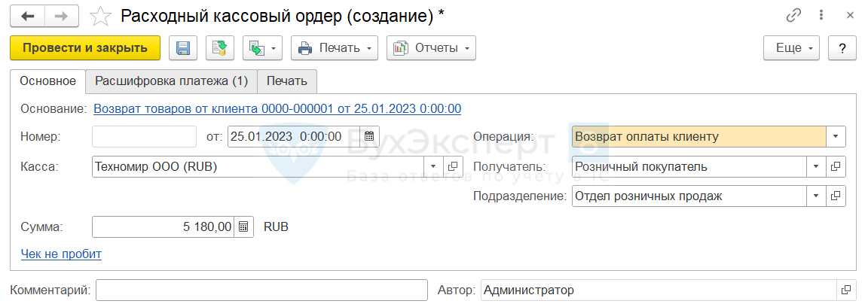Open the Касса Техномир ООО record
The width and height of the screenshot is (868, 307).
click(453, 166)
